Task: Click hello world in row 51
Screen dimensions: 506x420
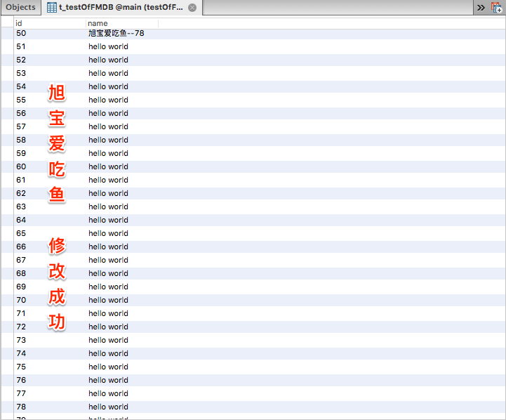Action: [x=108, y=46]
